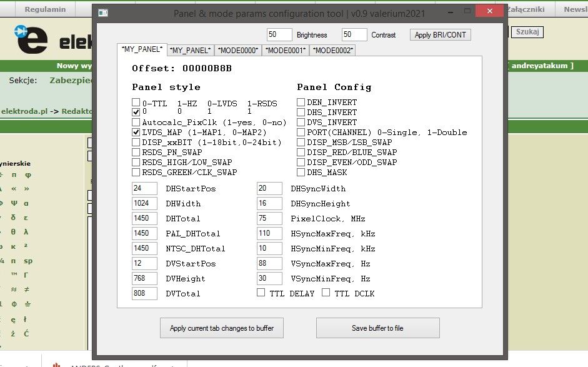Select the first *MY_PANEL* tab
This screenshot has width=588, height=367.
[x=142, y=49]
